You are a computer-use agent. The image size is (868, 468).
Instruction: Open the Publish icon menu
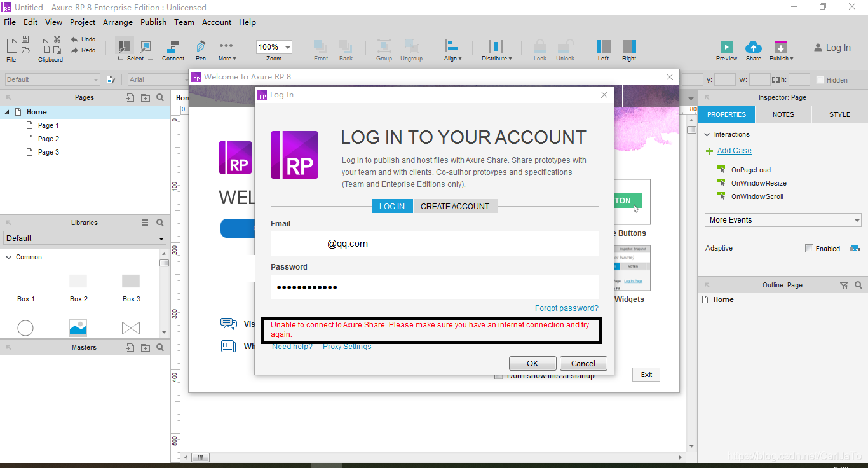(781, 46)
